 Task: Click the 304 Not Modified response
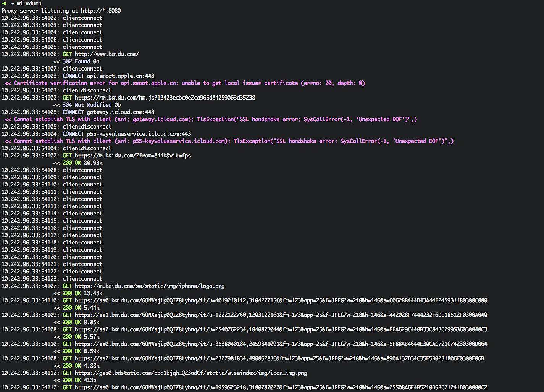click(x=92, y=105)
